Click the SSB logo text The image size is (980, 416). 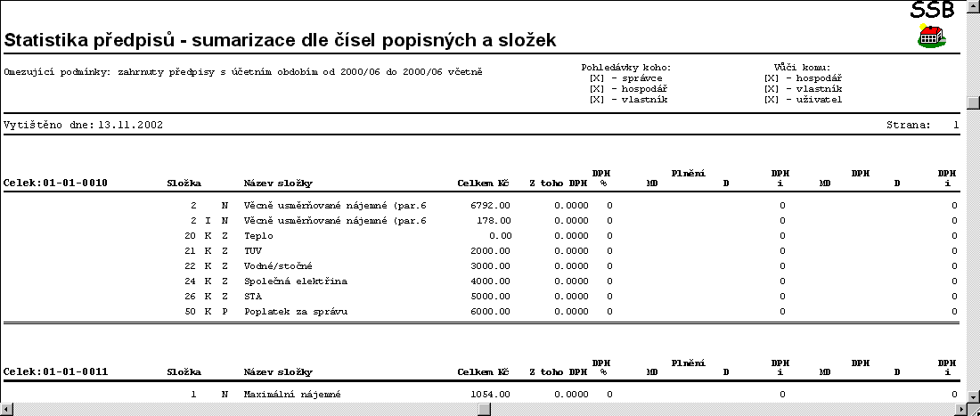tap(931, 11)
